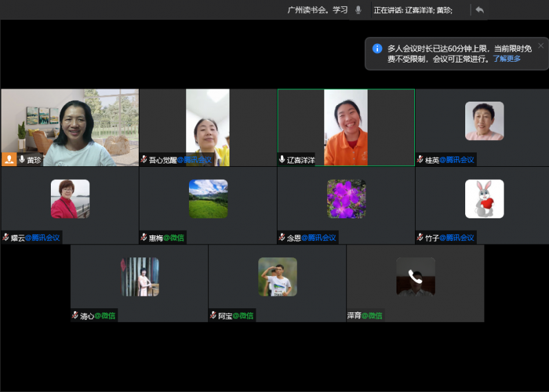Click 耀云's red-jacket avatar
Screen dimensions: 549x392
69,199
